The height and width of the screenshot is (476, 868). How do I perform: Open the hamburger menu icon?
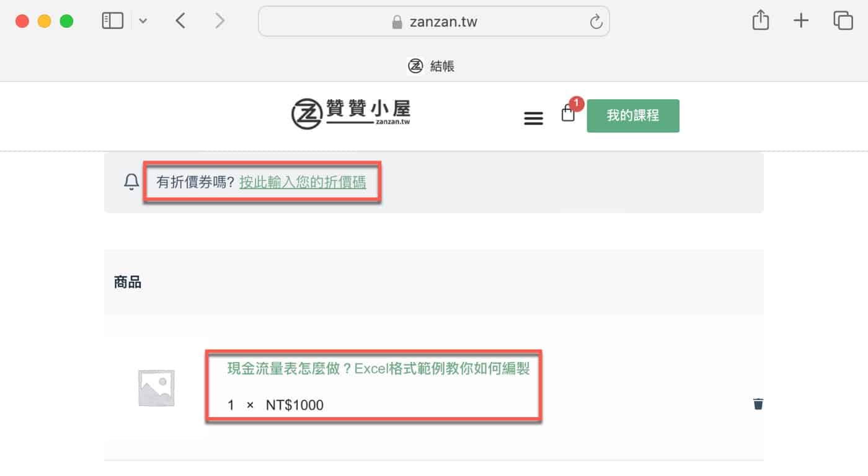pos(534,118)
